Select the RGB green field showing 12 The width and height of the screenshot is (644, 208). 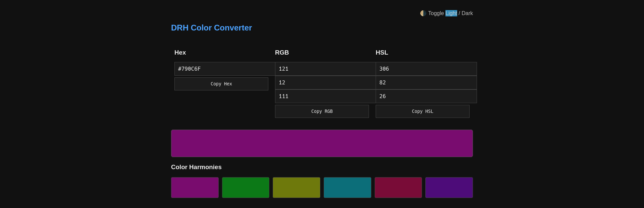(x=325, y=83)
